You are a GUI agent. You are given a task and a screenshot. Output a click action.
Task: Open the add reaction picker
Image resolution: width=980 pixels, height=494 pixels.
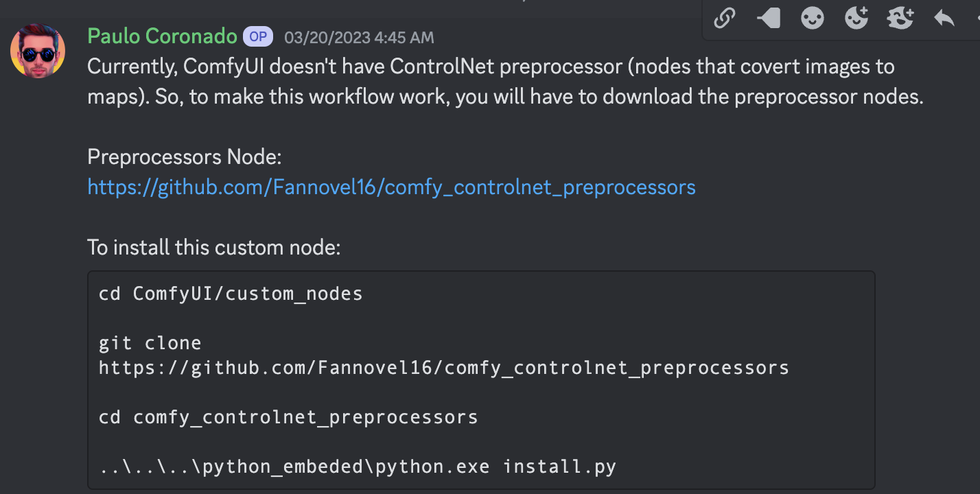pos(856,19)
